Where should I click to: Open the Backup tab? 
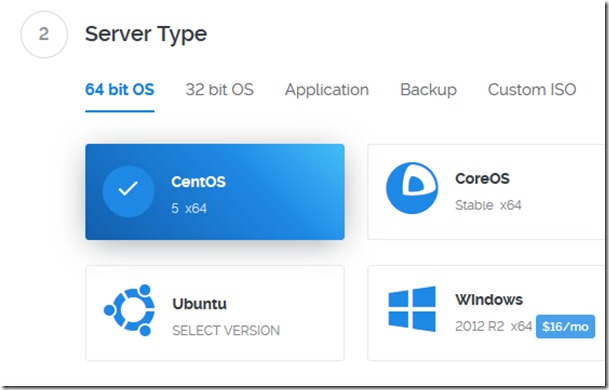428,90
